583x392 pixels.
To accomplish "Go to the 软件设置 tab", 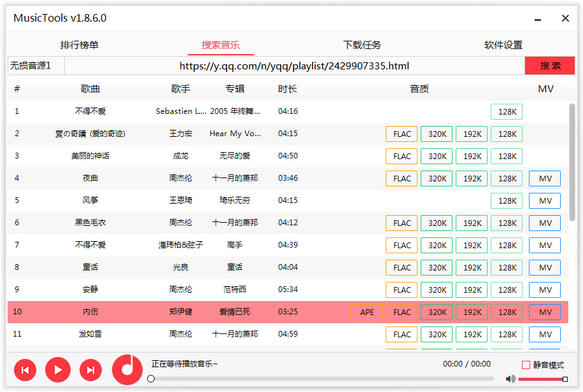I will point(503,45).
